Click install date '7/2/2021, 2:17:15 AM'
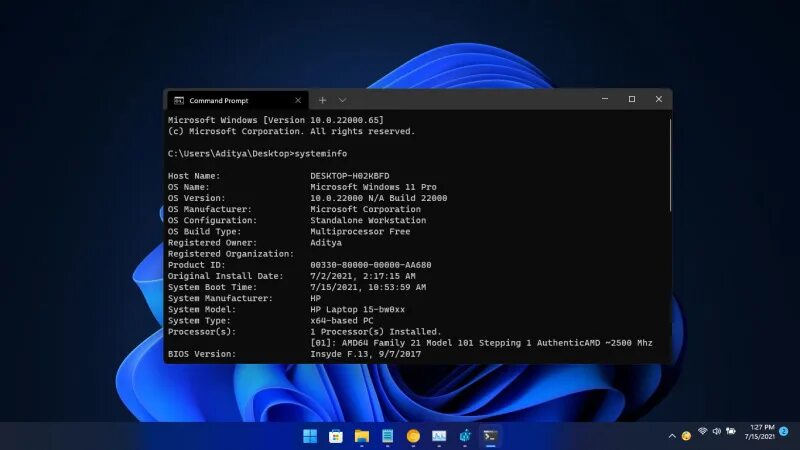 (363, 276)
